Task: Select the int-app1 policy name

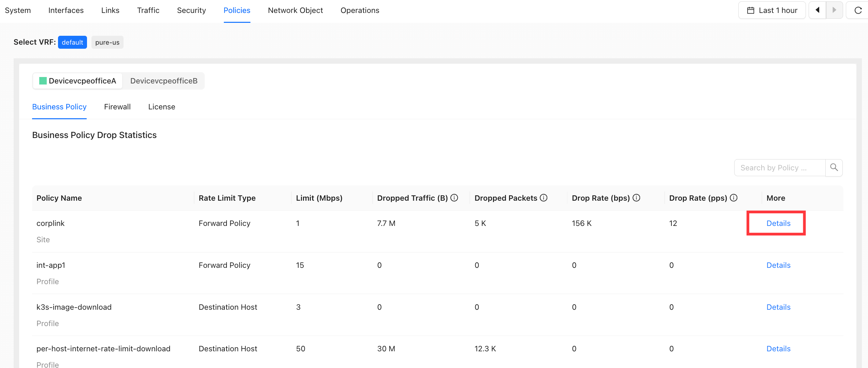Action: 51,265
